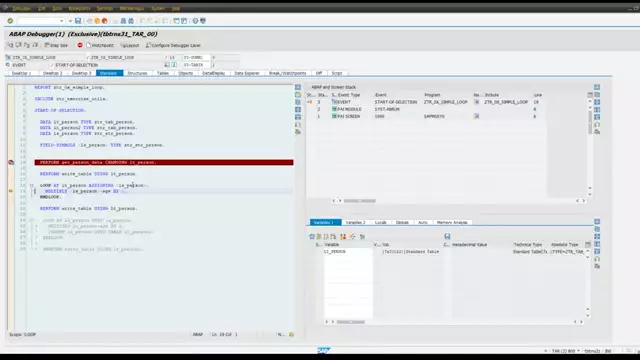Click the navigate icon in the SAPMSSY0 stack row
The image size is (640, 360).
coord(476,116)
